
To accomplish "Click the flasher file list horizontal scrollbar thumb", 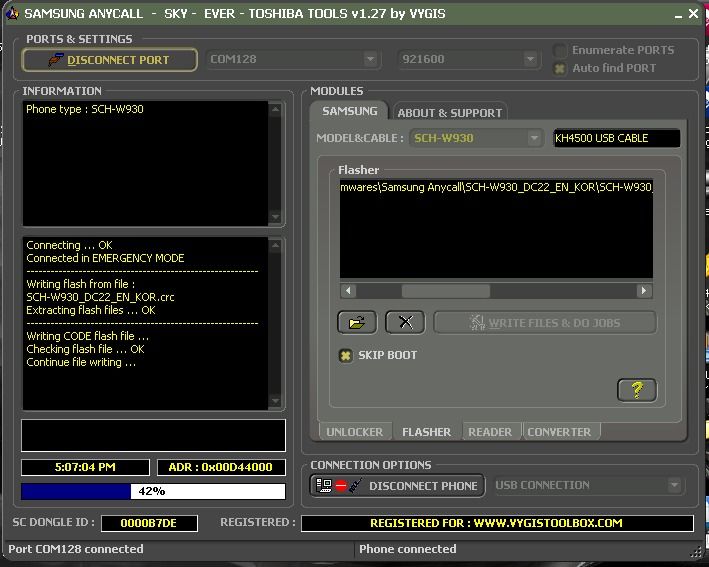I will point(446,291).
